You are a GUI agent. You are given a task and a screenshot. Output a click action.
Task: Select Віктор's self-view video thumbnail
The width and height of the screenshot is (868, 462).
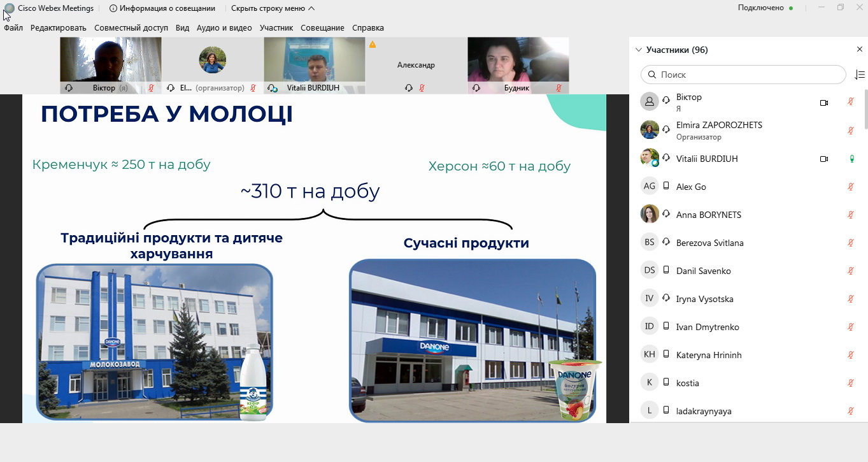[111, 66]
